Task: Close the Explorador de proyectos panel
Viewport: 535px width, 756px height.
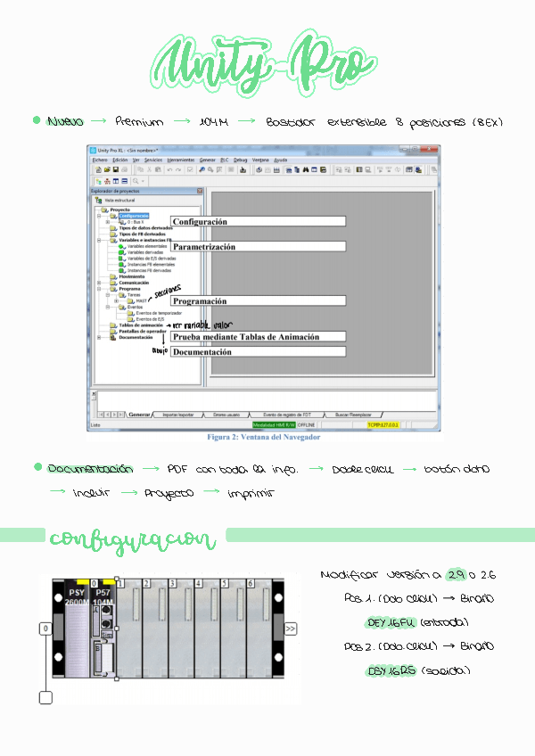Action: (x=200, y=192)
